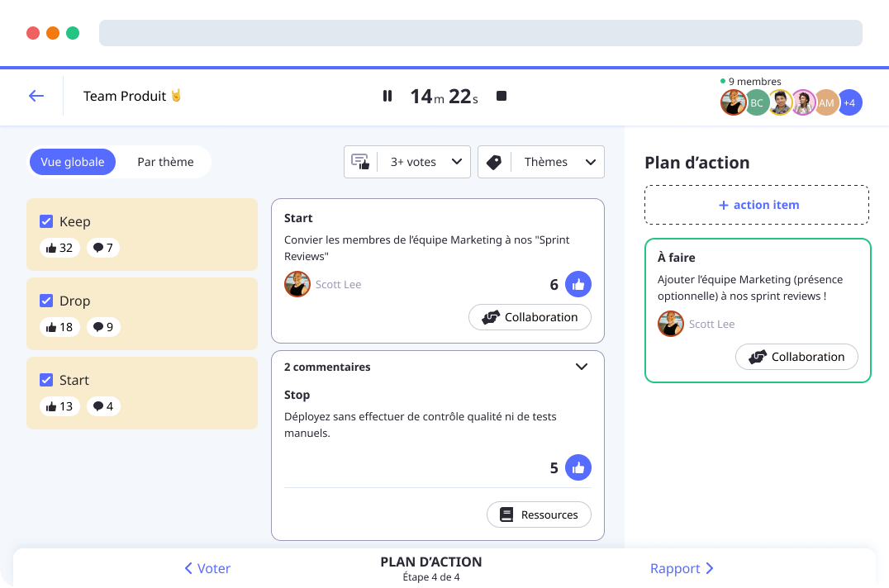Click the yellow-ringed member avatar

pos(780,102)
